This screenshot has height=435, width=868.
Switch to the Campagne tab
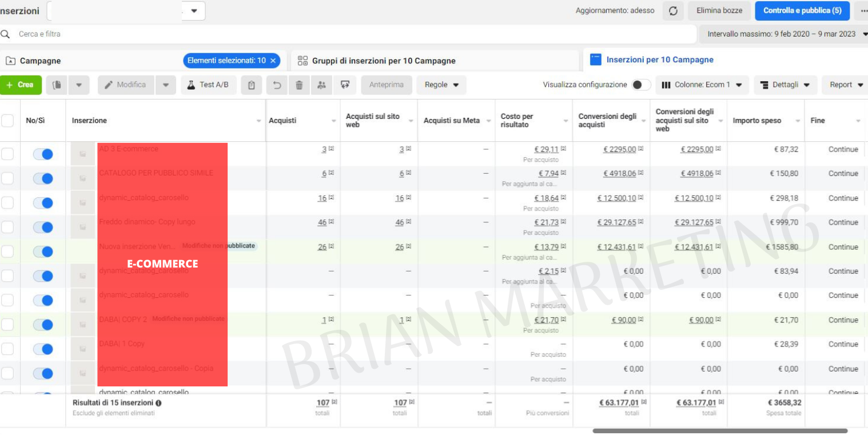coord(40,61)
